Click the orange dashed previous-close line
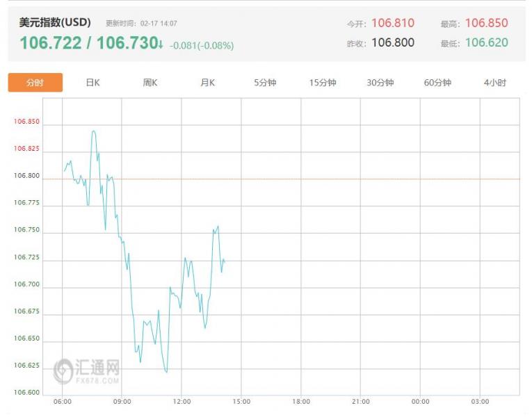532x417 pixels. [348, 179]
